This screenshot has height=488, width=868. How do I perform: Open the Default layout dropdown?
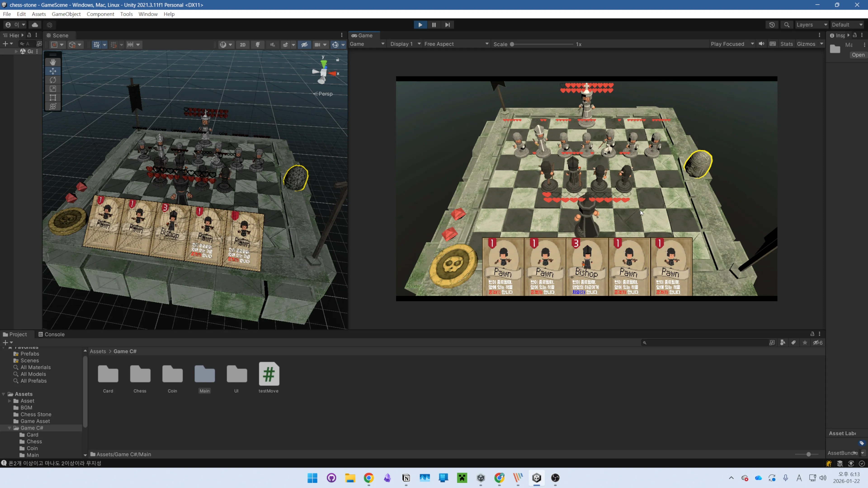847,25
